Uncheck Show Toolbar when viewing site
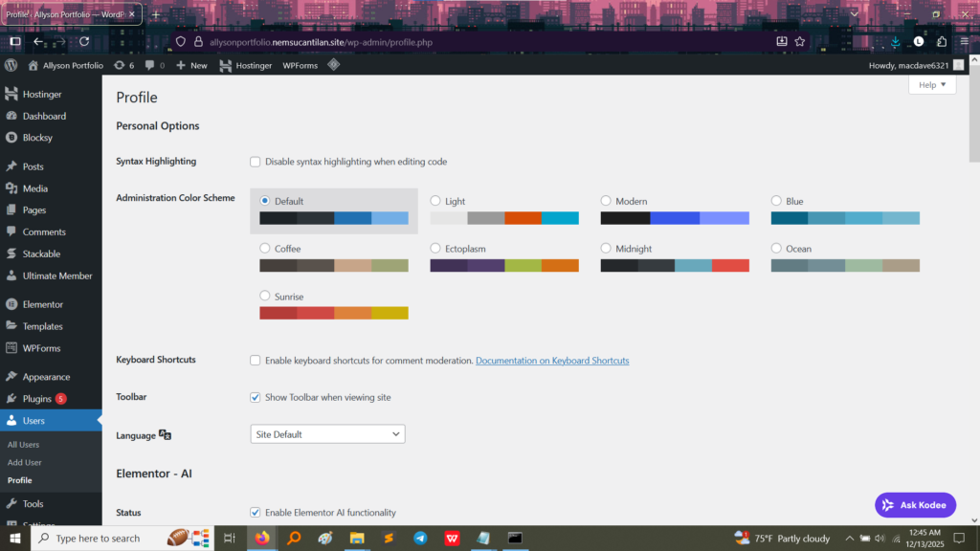 pos(256,397)
